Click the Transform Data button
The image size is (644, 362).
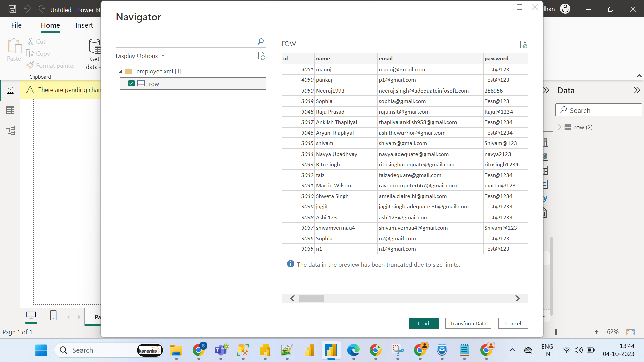pos(468,323)
